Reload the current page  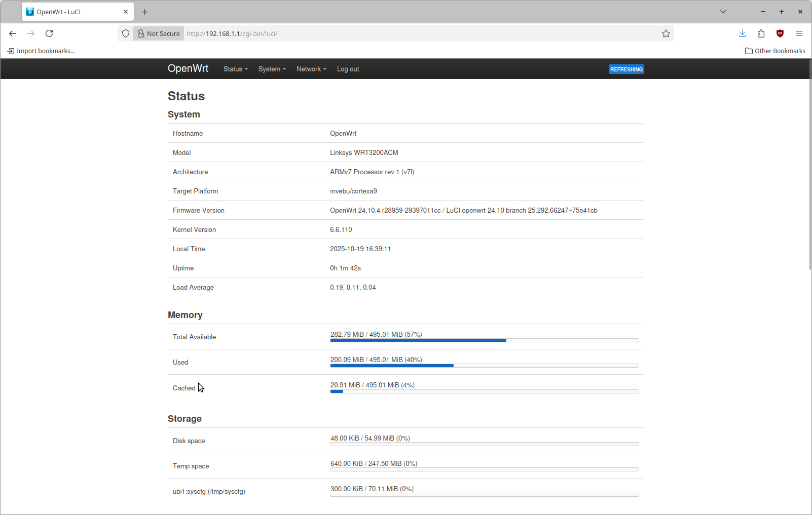pyautogui.click(x=49, y=33)
